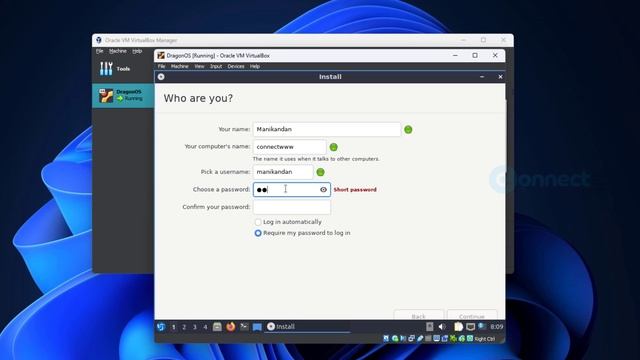Open the volume speaker icon in tray
This screenshot has width=640, height=360.
[x=442, y=327]
